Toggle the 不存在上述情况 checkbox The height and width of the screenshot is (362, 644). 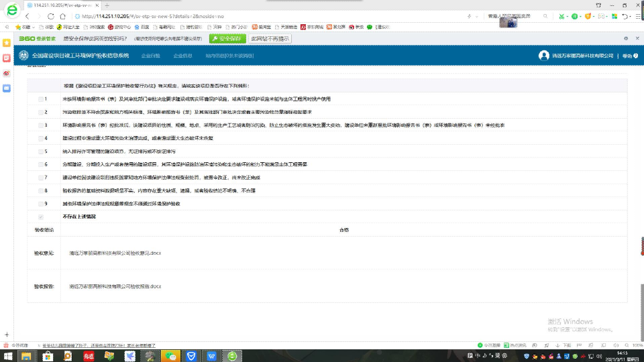[x=42, y=217]
